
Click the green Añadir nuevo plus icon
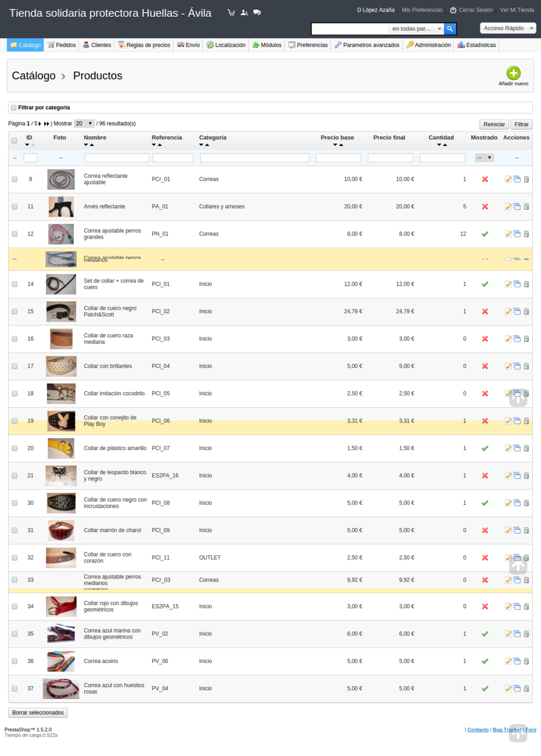[513, 73]
